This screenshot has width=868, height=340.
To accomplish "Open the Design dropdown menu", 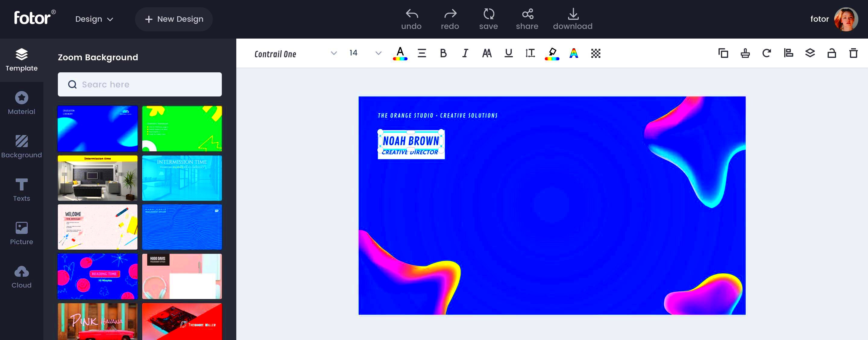I will (x=94, y=19).
